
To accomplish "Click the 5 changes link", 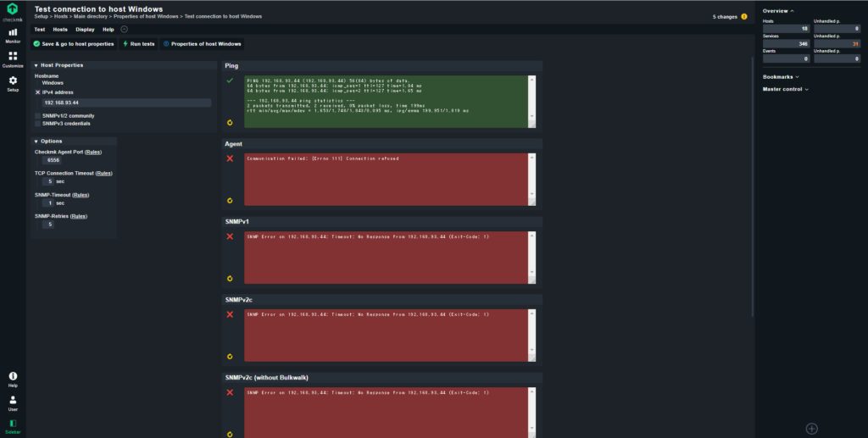I will pyautogui.click(x=725, y=17).
